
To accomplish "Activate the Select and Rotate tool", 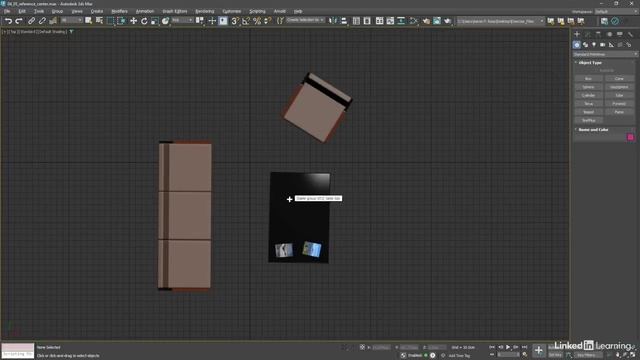I will pyautogui.click(x=144, y=21).
